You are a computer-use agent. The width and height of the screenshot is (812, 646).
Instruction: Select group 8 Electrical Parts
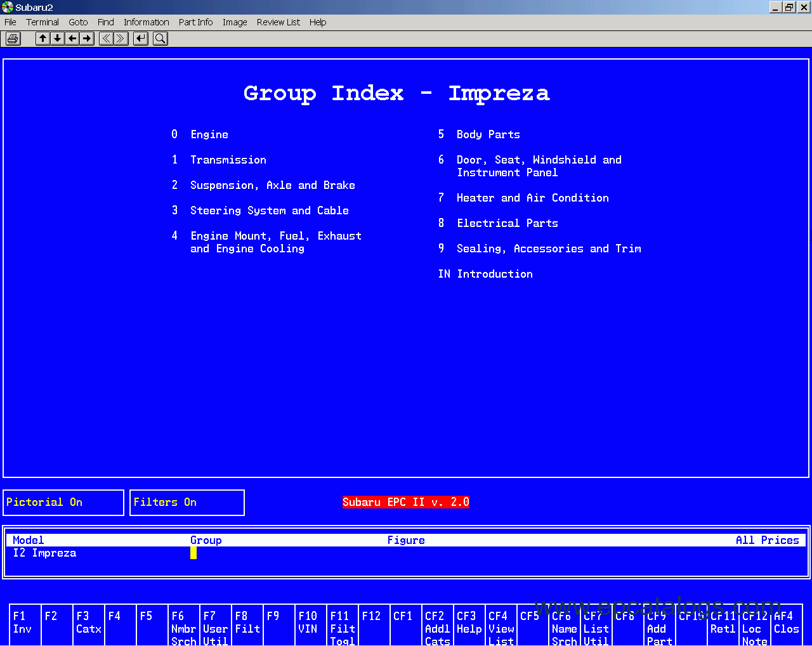pyautogui.click(x=498, y=223)
